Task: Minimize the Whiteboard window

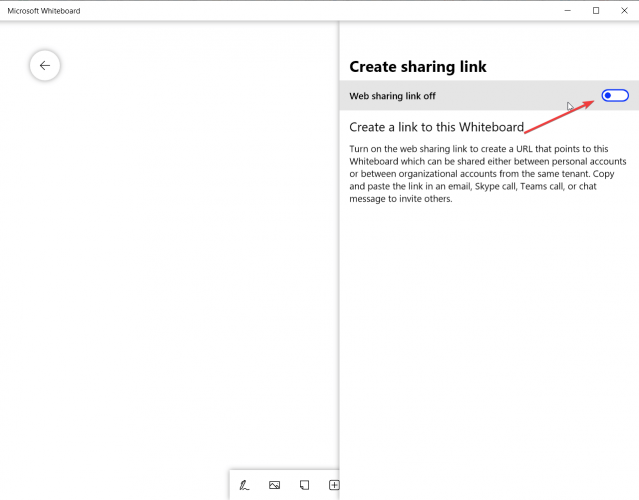Action: point(567,11)
